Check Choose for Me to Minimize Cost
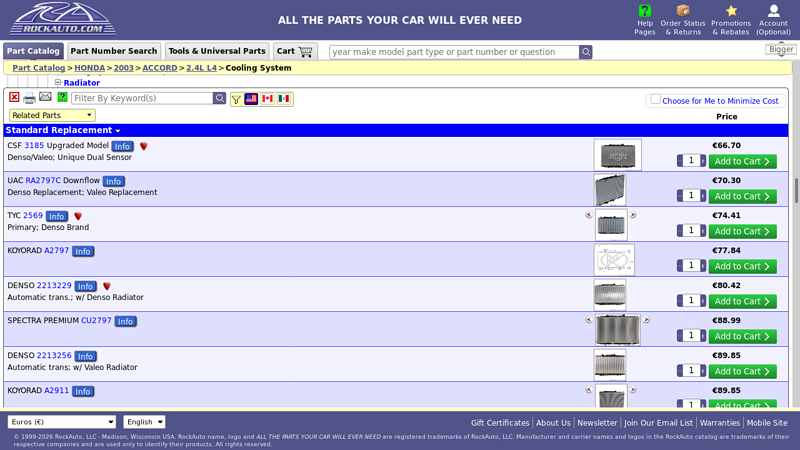The width and height of the screenshot is (800, 450). (x=656, y=99)
